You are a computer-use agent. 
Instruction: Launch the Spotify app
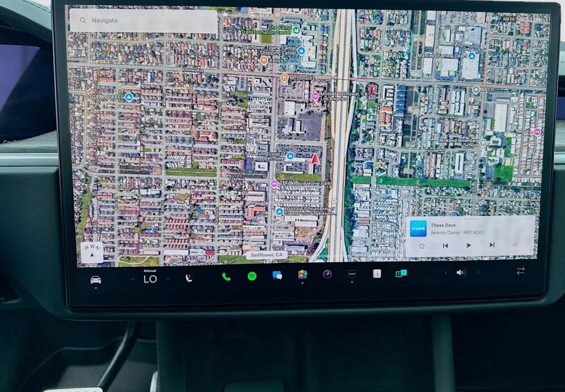pos(252,276)
